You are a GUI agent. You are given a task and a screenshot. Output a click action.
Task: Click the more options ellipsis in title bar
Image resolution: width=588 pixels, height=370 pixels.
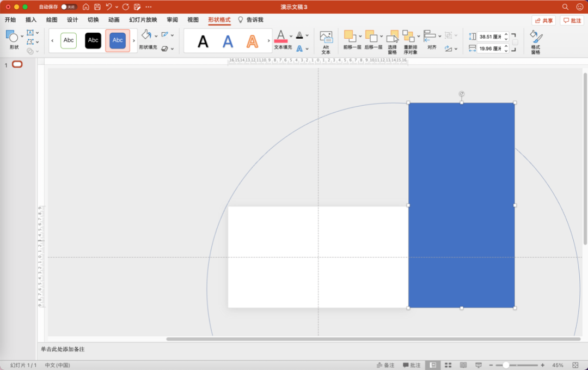(x=149, y=7)
